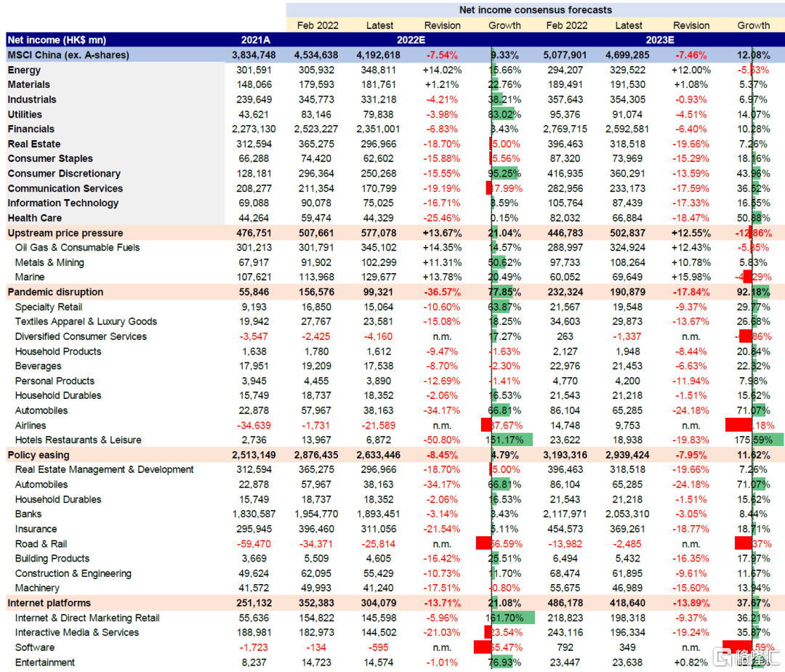Select the 'Net income consensus forecasts' header
Screen dimensions: 785x672
(535, 10)
